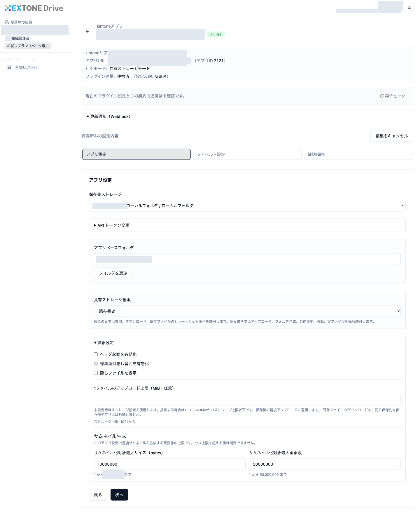
Task: Click the 操作中の組織 building icon
Action: 7,22
